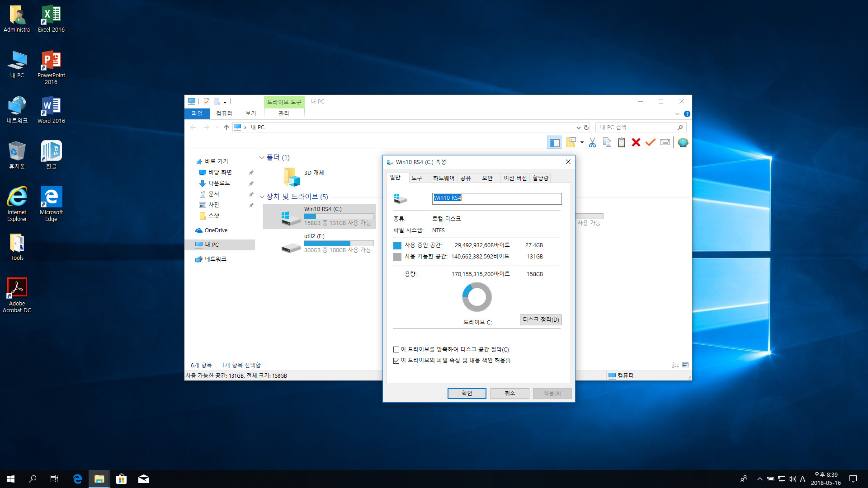
Task: Switch to the 이전 버전 tab
Action: tap(515, 178)
